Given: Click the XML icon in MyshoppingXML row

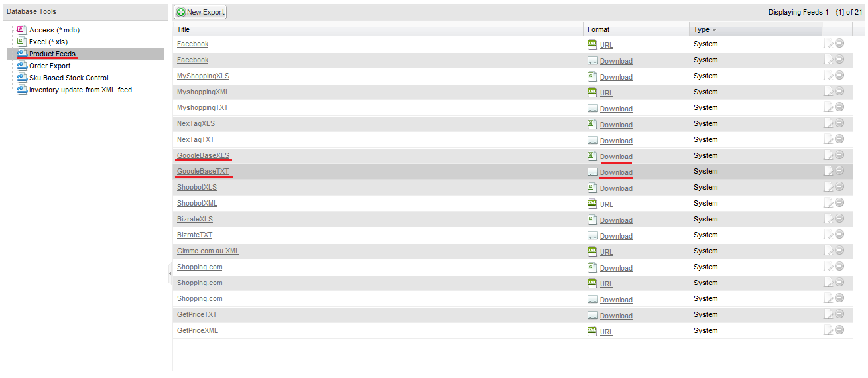Looking at the screenshot, I should pos(592,92).
